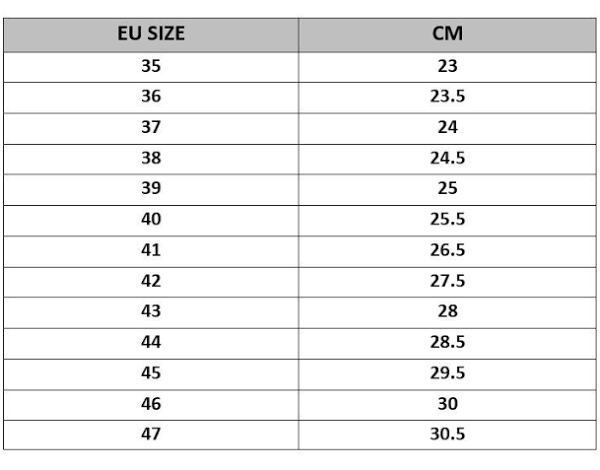Select the 30.5 cm value cell
This screenshot has height=470, width=600.
[447, 434]
